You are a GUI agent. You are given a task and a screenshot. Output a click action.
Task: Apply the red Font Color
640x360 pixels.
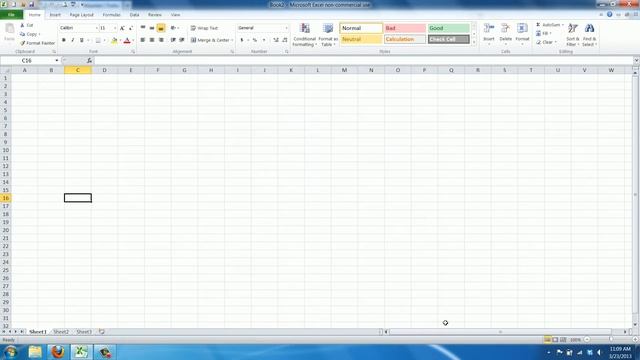[127, 40]
